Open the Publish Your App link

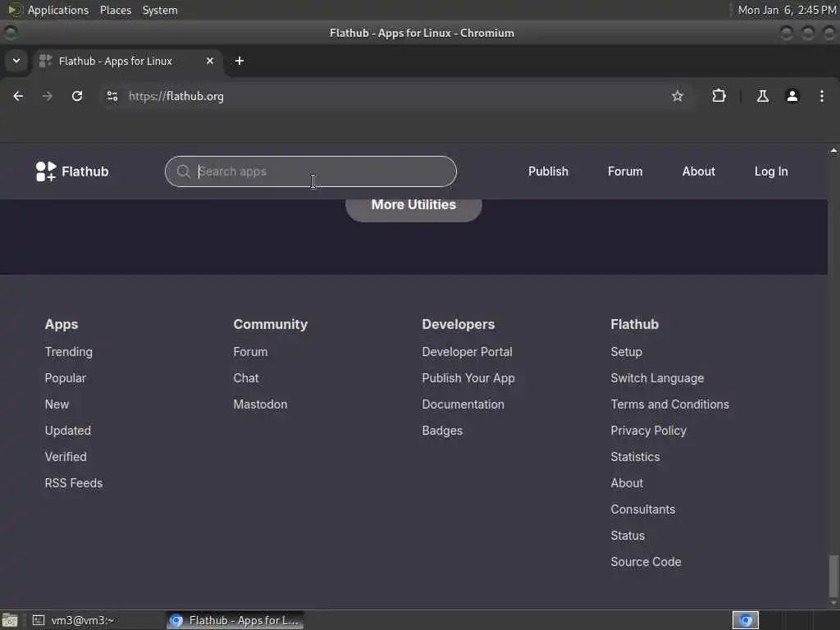coord(468,378)
